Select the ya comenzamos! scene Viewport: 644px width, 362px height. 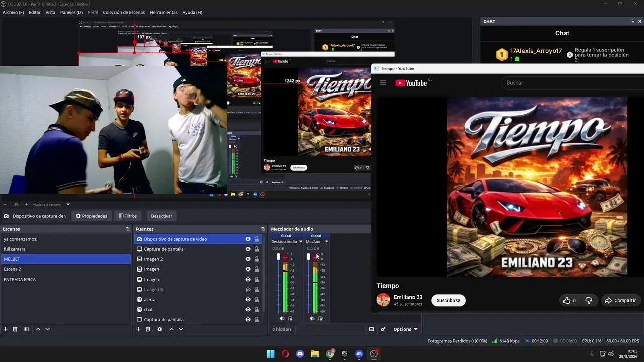point(65,239)
